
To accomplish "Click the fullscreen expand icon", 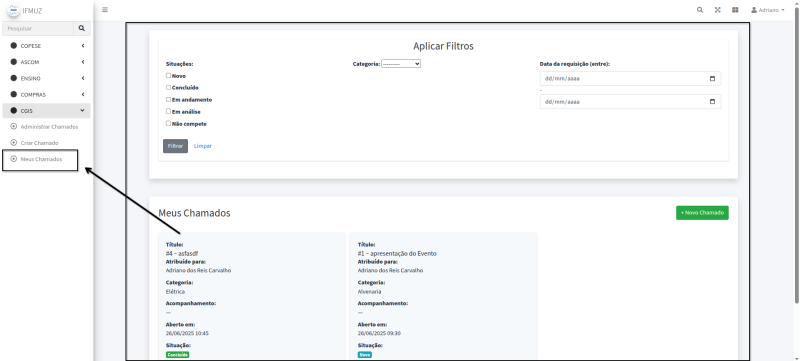I will 717,10.
